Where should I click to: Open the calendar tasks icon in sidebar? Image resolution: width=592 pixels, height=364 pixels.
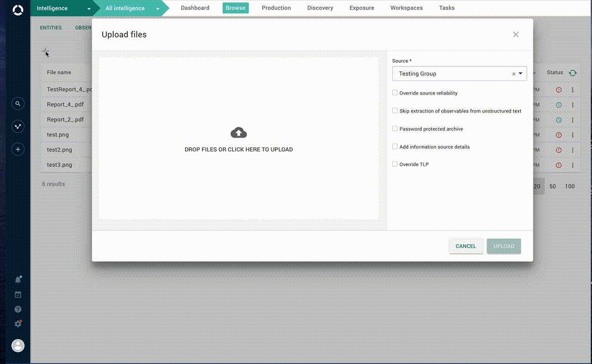pyautogui.click(x=18, y=294)
